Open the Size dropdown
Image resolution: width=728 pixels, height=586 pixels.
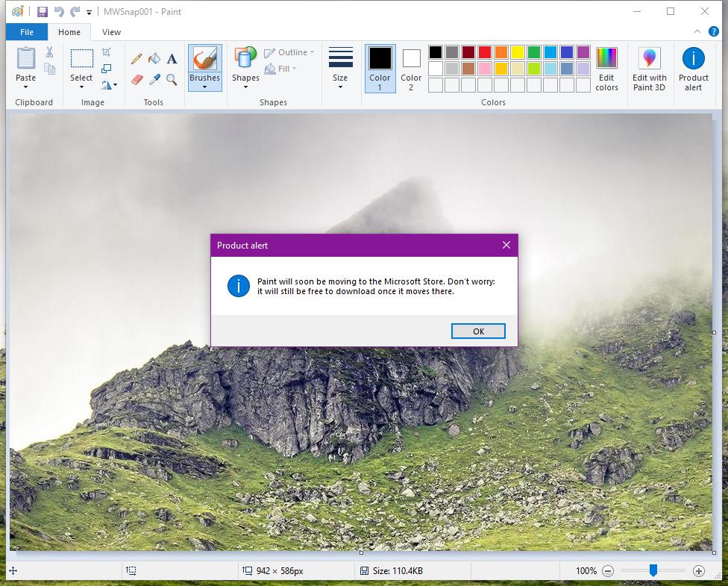[340, 67]
